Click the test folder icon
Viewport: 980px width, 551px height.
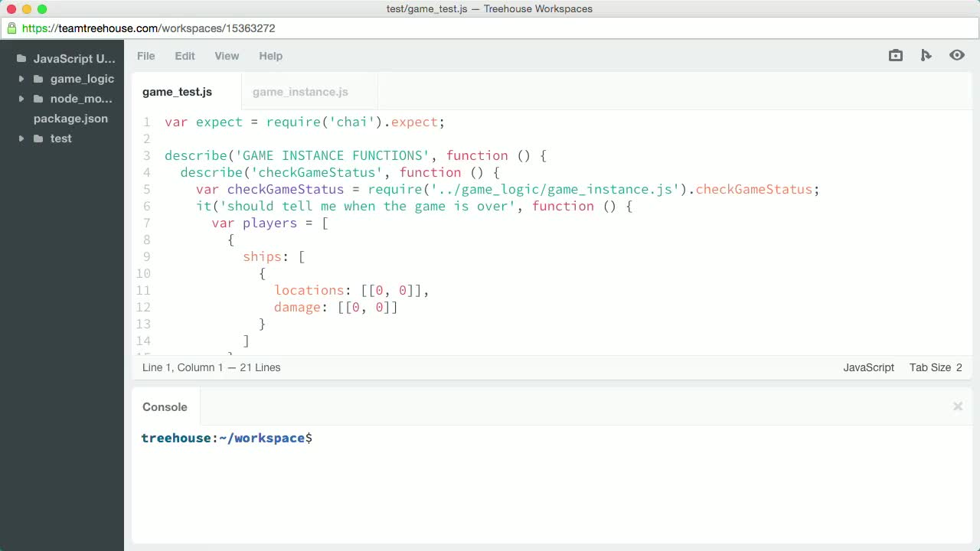coord(39,139)
